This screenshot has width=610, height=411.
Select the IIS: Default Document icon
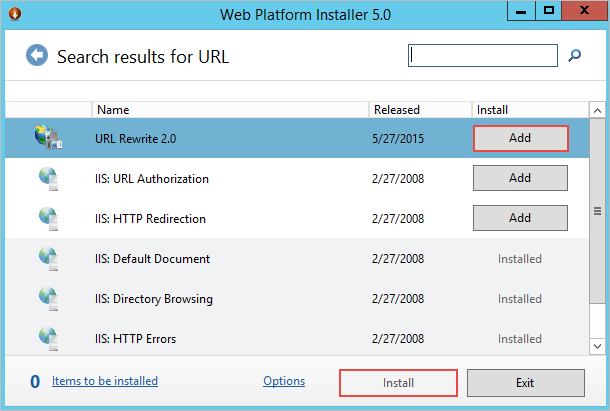(x=47, y=259)
